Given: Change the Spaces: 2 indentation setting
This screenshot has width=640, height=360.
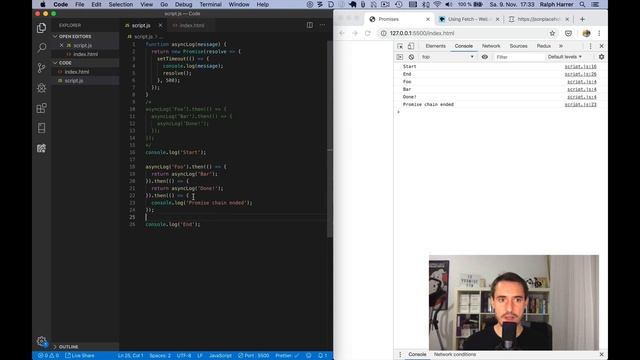Looking at the screenshot, I should 160,356.
